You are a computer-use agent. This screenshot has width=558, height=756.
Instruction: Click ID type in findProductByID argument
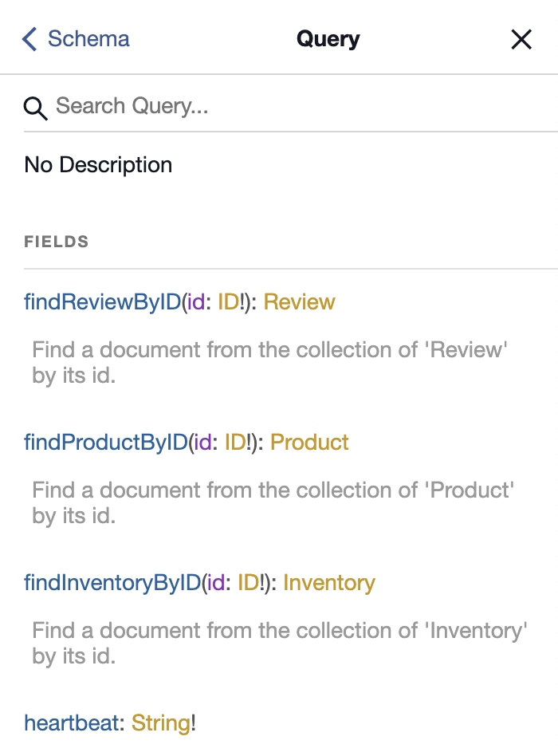(235, 443)
